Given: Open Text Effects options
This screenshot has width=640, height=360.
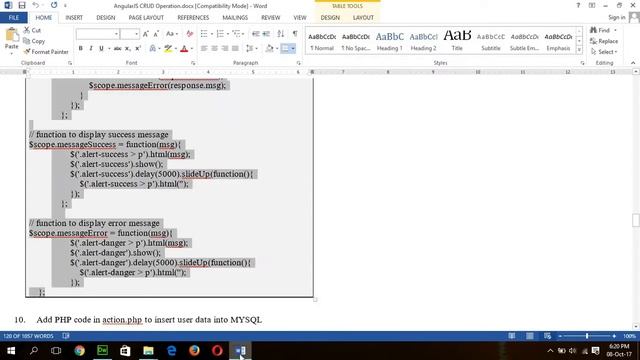Looking at the screenshot, I should click(x=153, y=49).
